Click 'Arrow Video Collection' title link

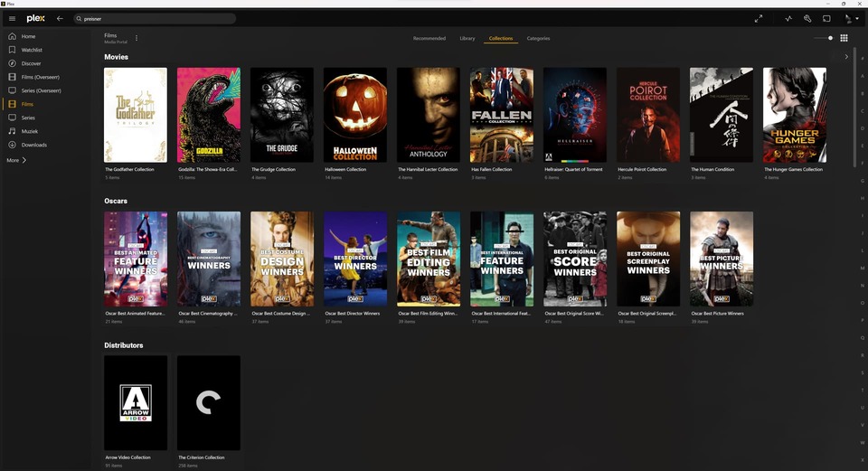click(127, 457)
